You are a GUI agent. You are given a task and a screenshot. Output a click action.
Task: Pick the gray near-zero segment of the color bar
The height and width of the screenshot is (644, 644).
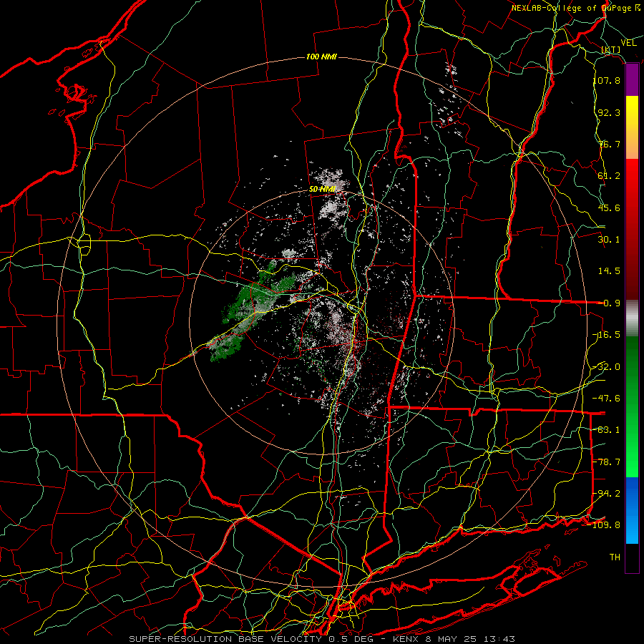click(x=632, y=318)
